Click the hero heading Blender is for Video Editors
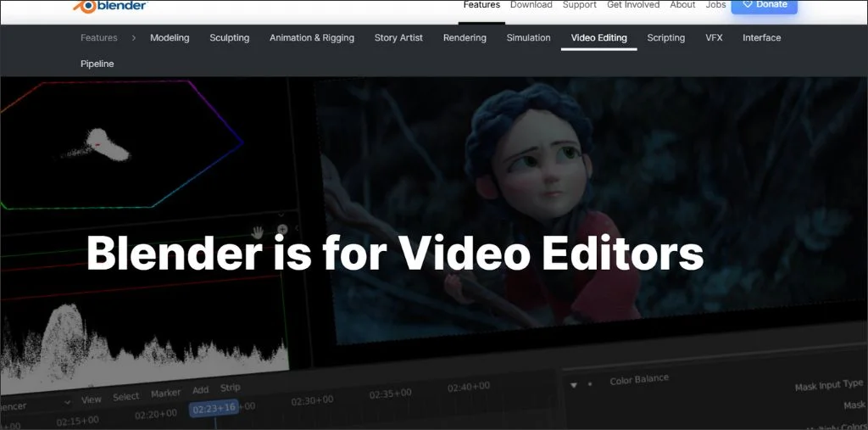This screenshot has width=868, height=430. click(395, 252)
